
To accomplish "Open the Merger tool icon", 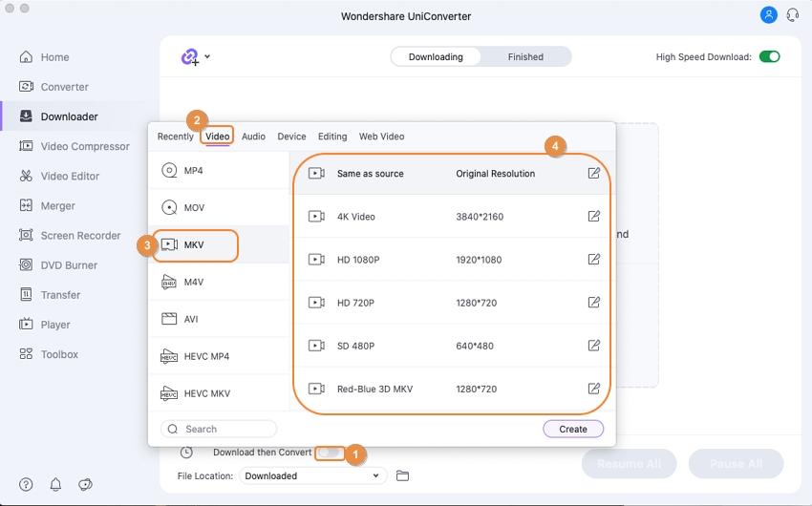I will pyautogui.click(x=26, y=205).
